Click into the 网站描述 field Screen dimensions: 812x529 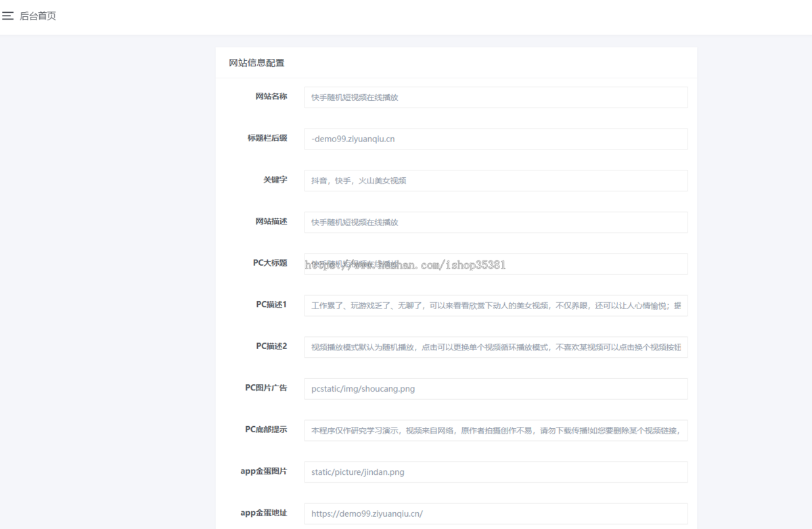coord(496,222)
